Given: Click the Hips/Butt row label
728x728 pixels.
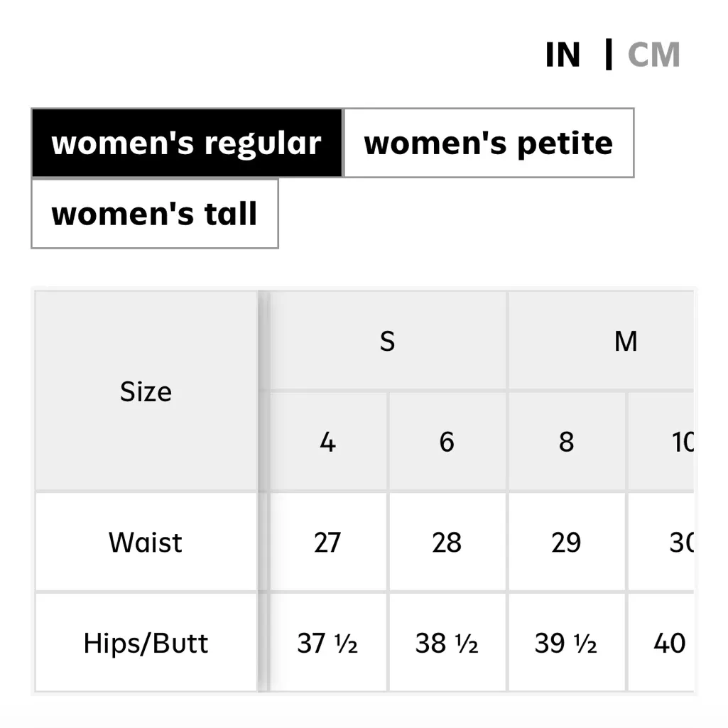Looking at the screenshot, I should pyautogui.click(x=146, y=643).
